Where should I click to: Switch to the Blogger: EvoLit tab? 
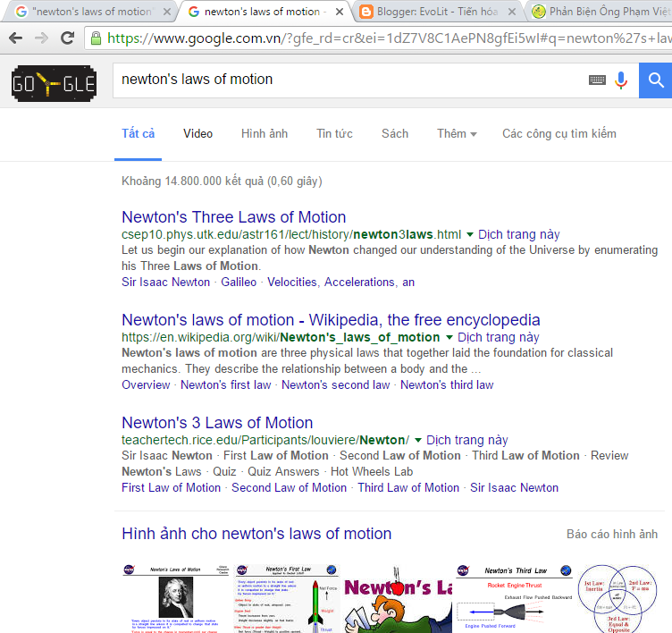click(437, 12)
